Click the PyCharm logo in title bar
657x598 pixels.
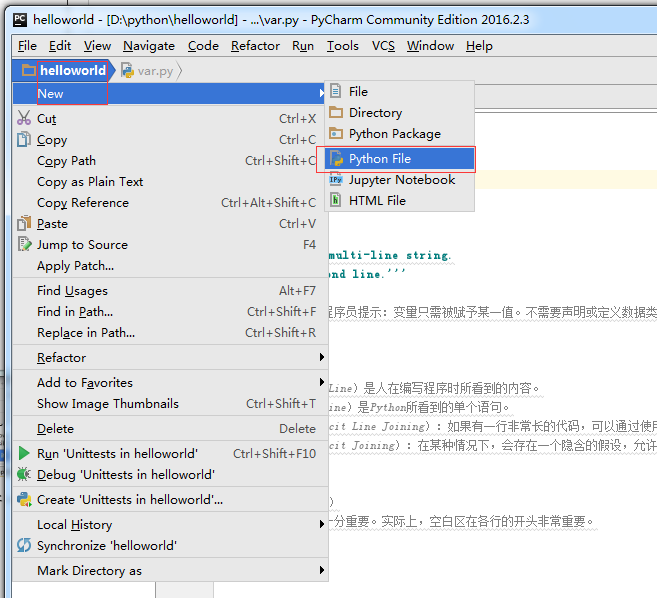[20, 20]
